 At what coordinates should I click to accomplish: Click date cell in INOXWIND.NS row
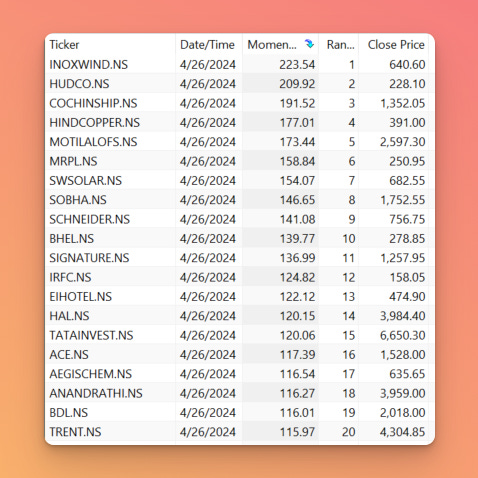(x=208, y=64)
